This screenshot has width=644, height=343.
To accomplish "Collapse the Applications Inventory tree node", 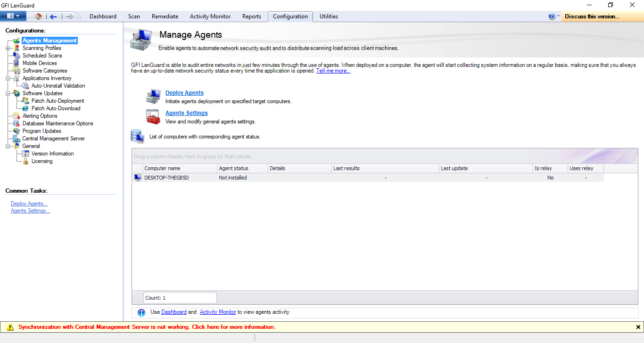I will pyautogui.click(x=8, y=78).
